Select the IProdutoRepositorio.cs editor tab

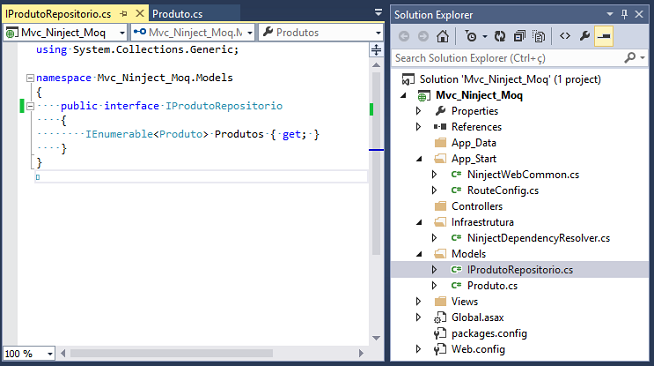coord(58,14)
